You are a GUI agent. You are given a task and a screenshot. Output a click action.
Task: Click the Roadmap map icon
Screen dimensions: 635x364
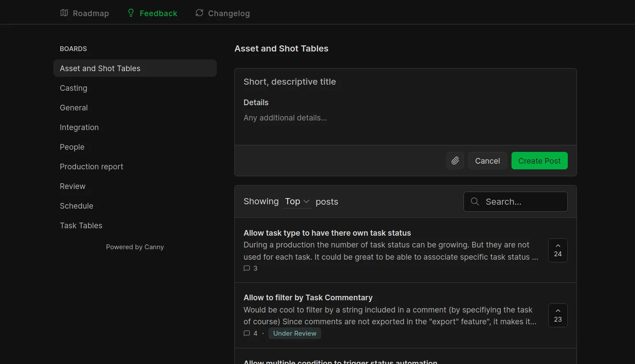coord(64,13)
